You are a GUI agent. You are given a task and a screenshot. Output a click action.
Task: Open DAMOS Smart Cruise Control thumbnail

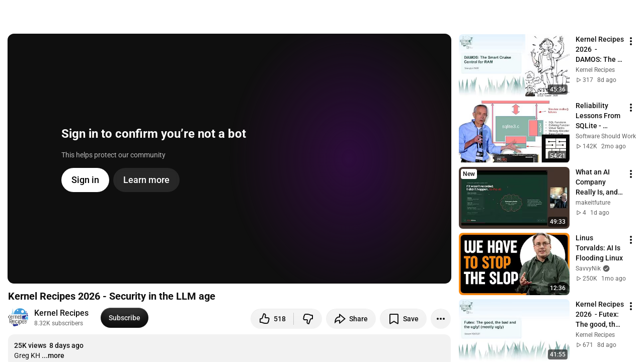[514, 65]
